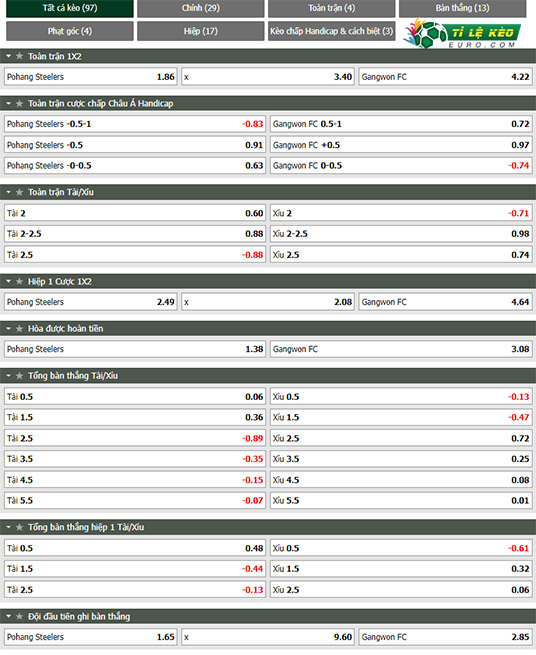The width and height of the screenshot is (536, 655).
Task: Select full-match Tài 2.5 at -0.88
Action: point(135,254)
